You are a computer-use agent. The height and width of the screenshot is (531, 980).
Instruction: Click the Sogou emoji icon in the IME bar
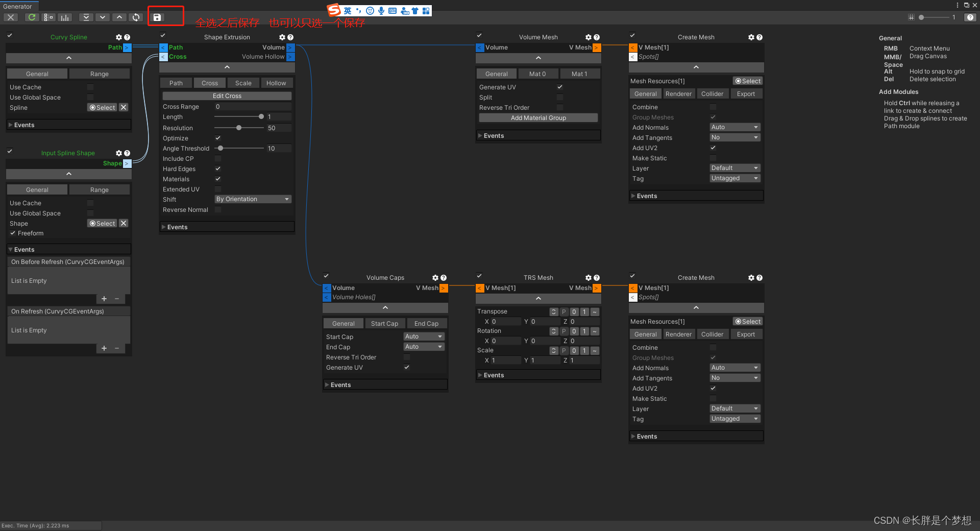(x=370, y=11)
